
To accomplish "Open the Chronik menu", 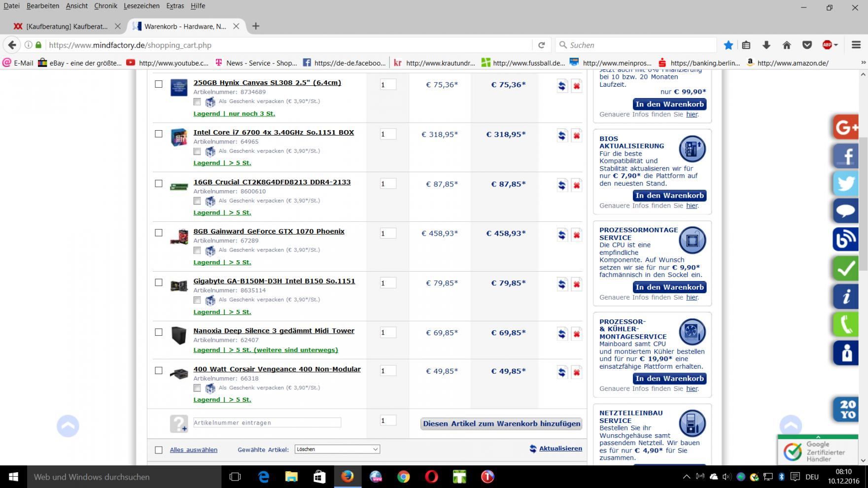I will (x=105, y=6).
